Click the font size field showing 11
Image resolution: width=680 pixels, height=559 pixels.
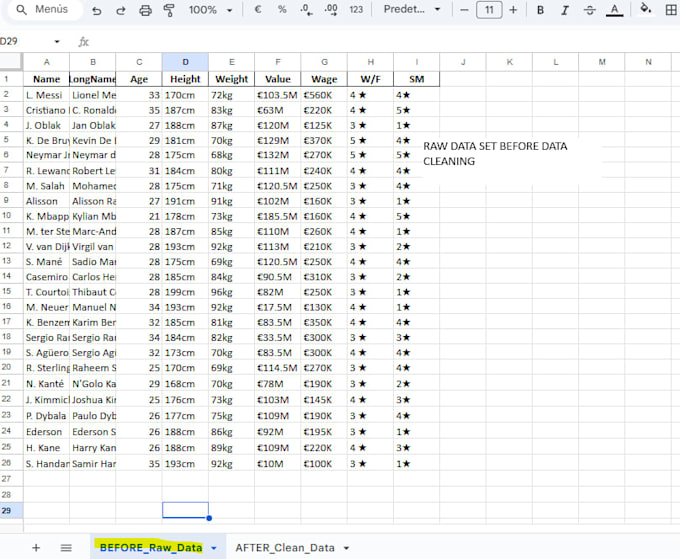(489, 10)
